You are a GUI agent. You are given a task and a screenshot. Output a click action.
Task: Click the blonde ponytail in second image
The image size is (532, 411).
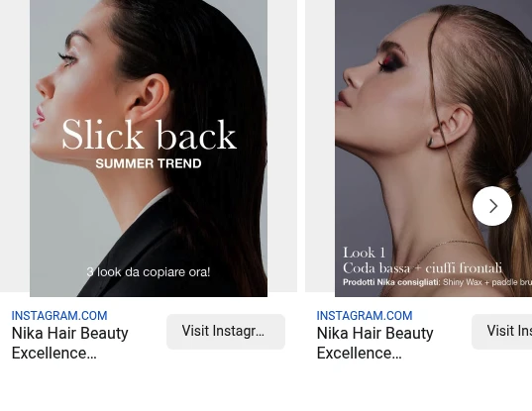click(x=512, y=238)
